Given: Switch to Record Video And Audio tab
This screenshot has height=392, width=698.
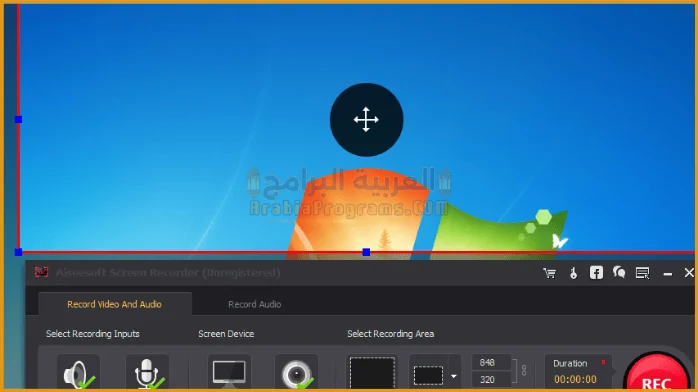Looking at the screenshot, I should coord(115,304).
